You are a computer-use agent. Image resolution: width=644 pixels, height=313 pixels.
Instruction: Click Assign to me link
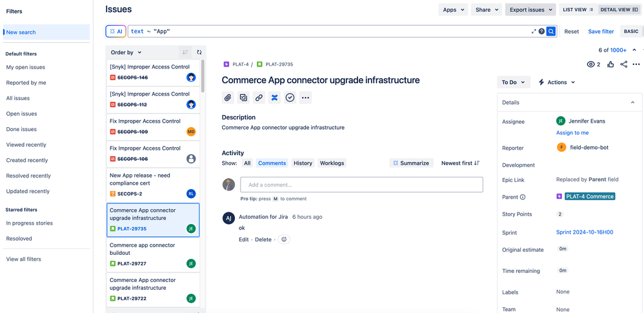click(x=572, y=133)
